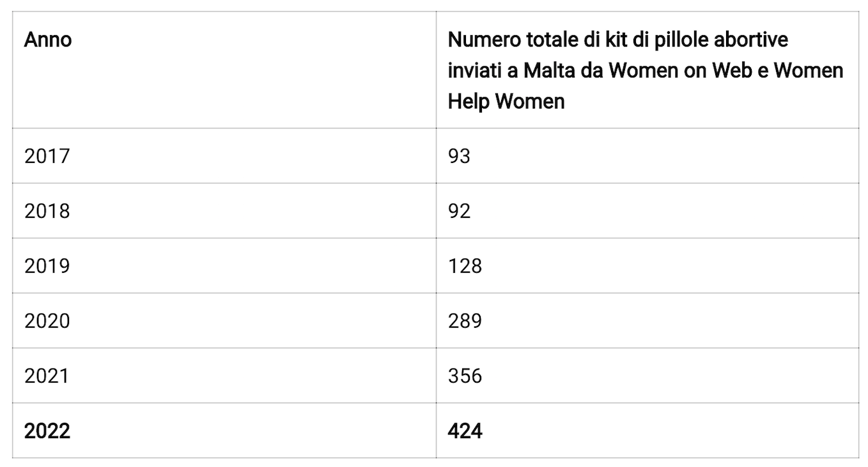This screenshot has width=868, height=467.
Task: Click the bold 2022 year cell
Action: tap(224, 430)
